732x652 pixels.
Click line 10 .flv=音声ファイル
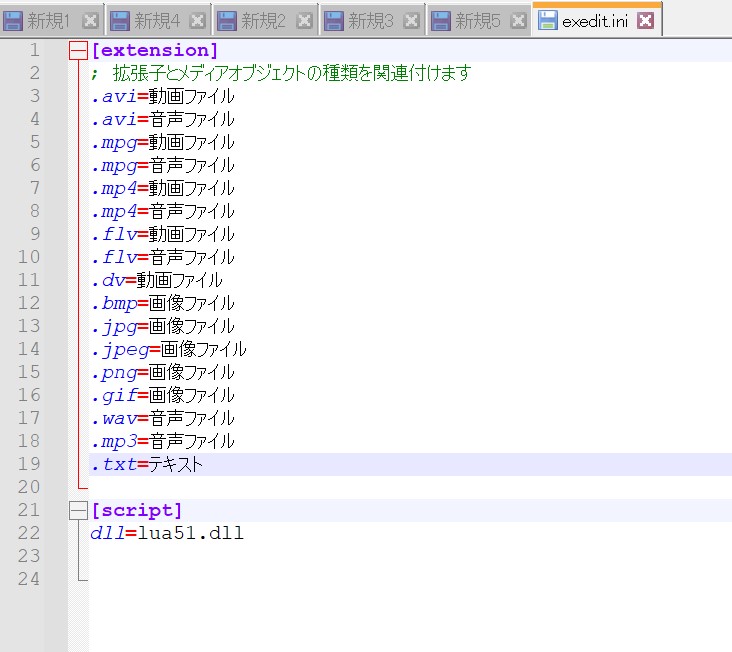pyautogui.click(x=163, y=257)
